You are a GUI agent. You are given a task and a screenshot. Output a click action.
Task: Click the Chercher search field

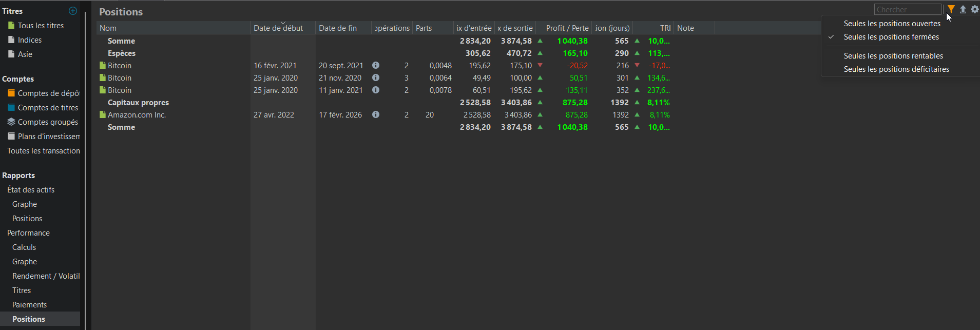(907, 10)
